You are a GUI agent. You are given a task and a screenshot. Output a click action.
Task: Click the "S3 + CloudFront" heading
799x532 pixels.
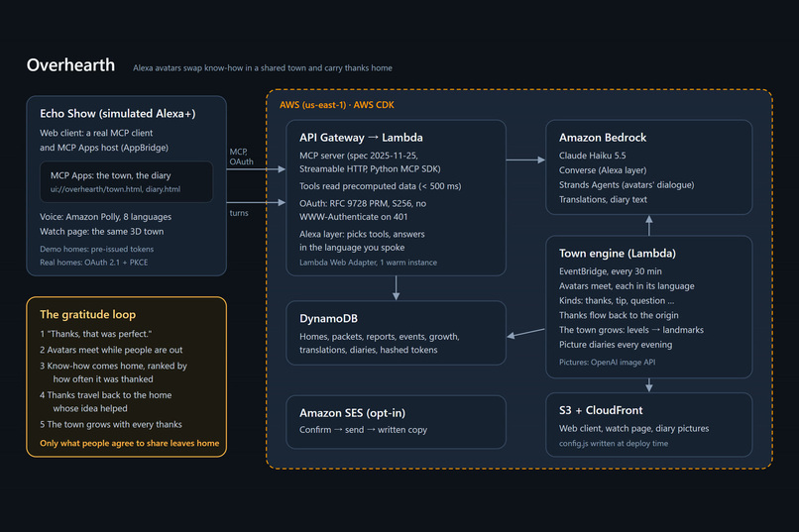tap(601, 410)
